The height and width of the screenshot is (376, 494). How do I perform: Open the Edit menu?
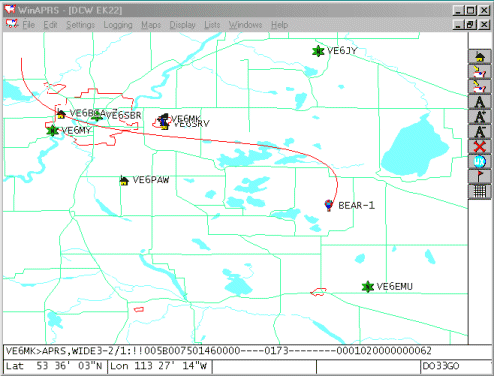(x=50, y=25)
